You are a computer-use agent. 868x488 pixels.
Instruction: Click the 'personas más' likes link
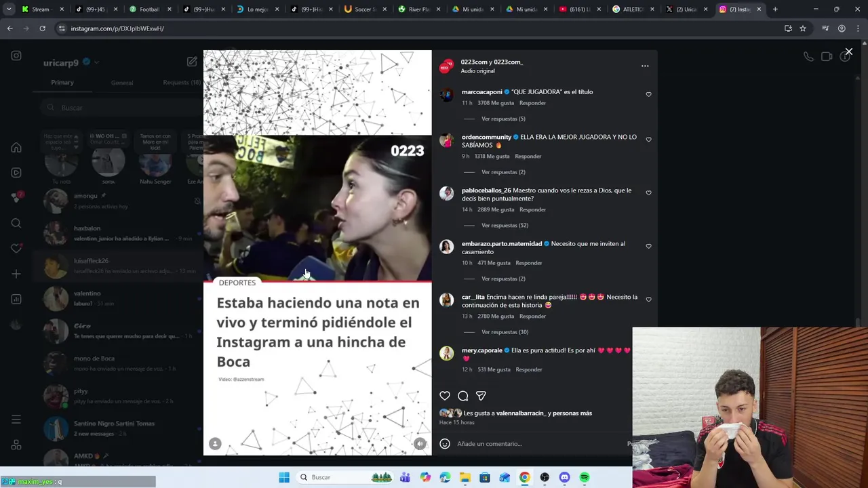click(x=572, y=413)
